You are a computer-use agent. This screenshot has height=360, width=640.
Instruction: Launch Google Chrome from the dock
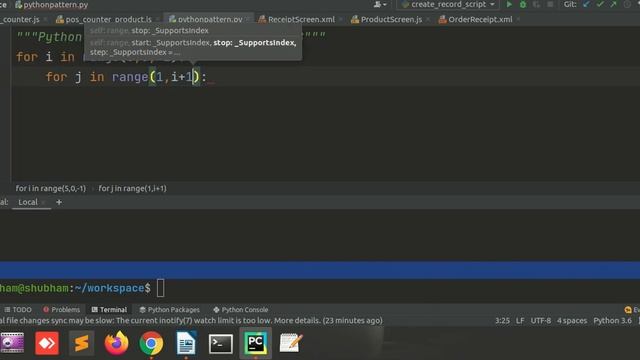(151, 343)
